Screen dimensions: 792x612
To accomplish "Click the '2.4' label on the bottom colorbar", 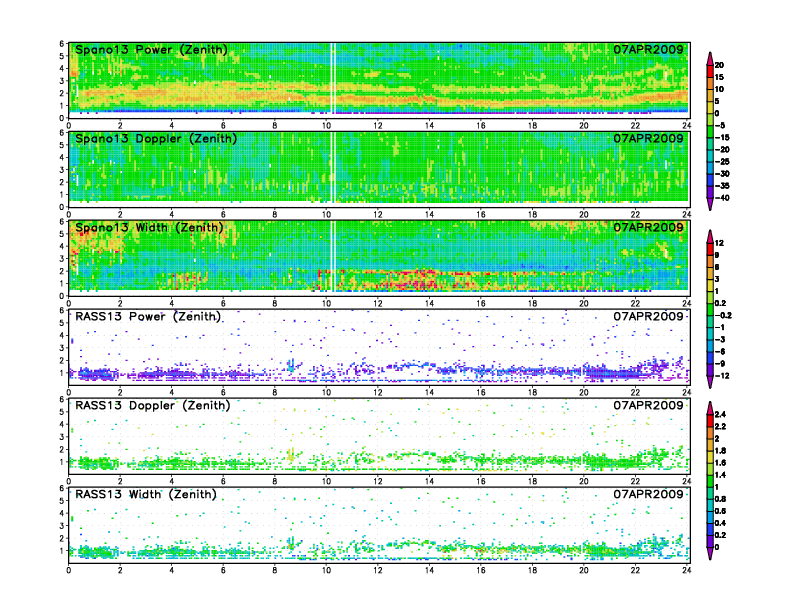I will click(x=720, y=414).
